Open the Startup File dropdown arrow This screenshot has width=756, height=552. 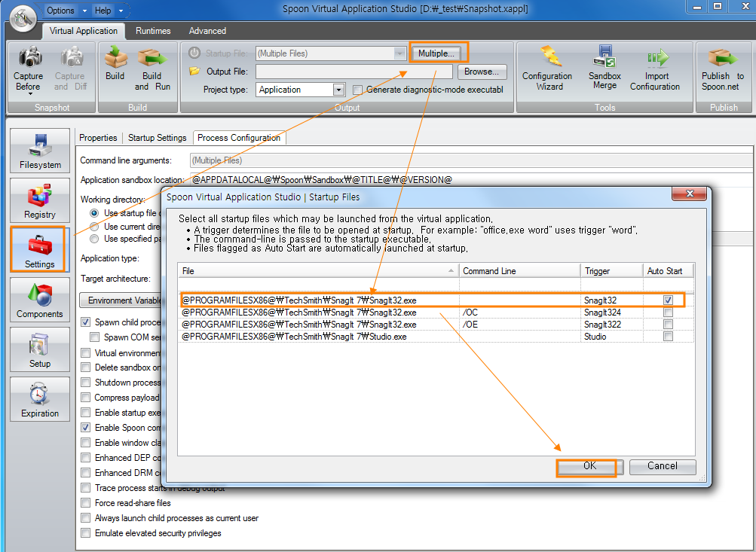click(399, 53)
